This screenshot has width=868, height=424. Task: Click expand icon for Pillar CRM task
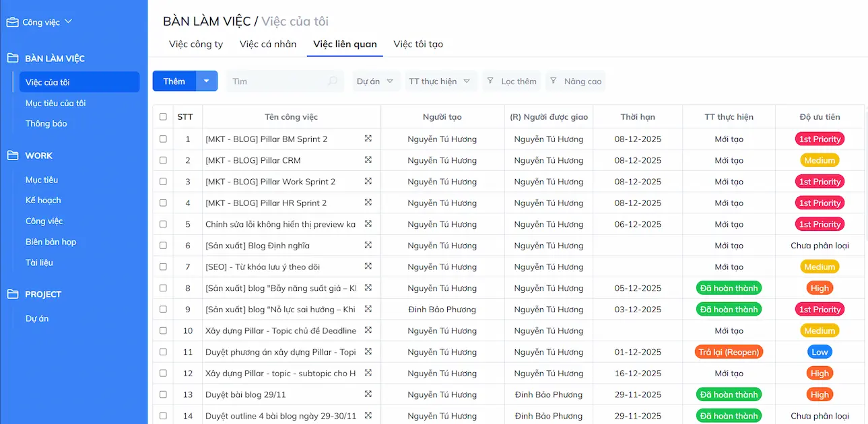pos(368,160)
